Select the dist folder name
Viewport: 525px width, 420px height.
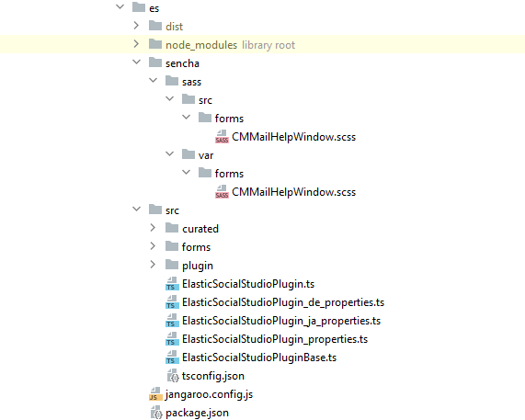click(174, 27)
